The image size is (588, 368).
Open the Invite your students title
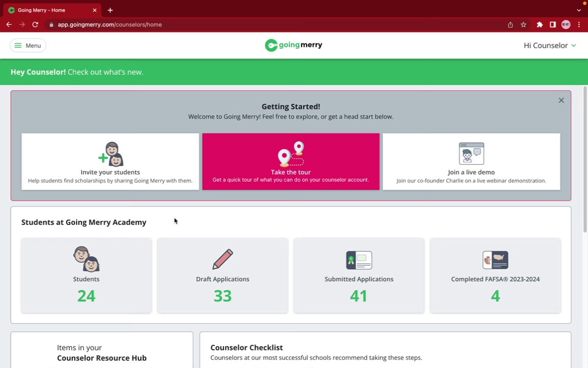110,172
